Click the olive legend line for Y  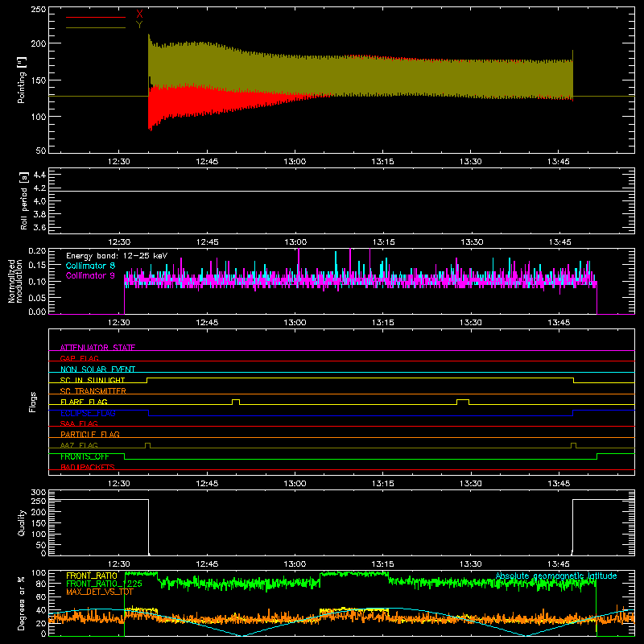pyautogui.click(x=96, y=28)
